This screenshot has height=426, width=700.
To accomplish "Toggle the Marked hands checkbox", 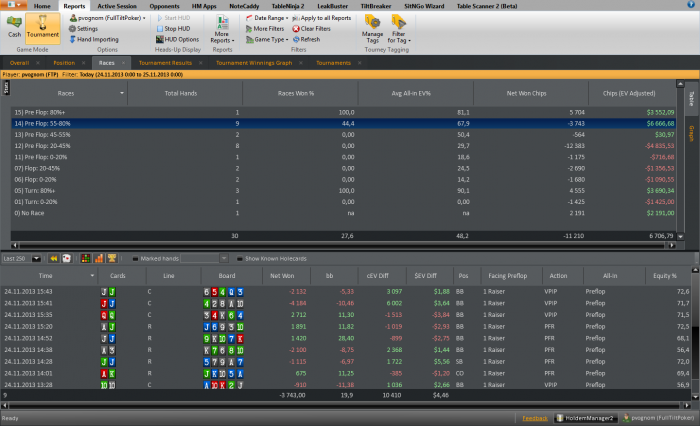I will coord(135,259).
